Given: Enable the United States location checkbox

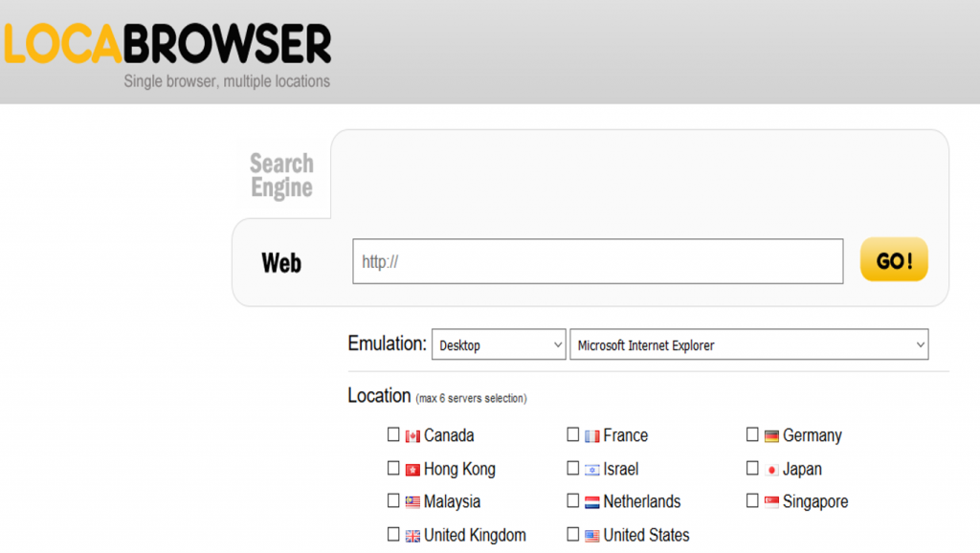Looking at the screenshot, I should (573, 534).
